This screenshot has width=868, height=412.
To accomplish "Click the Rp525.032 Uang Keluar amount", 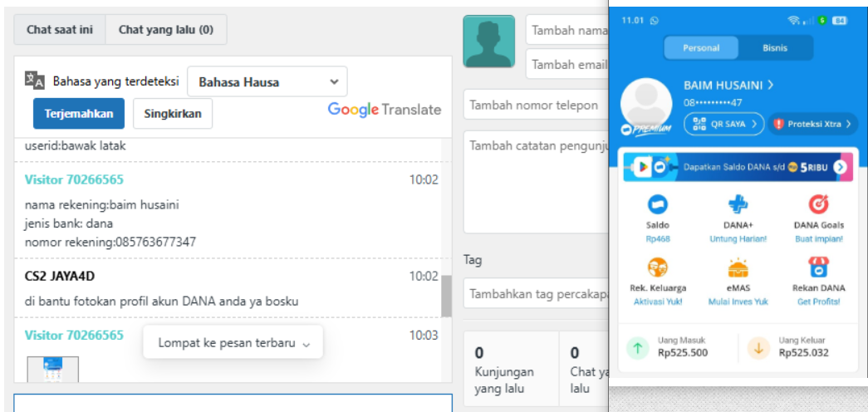I will coord(804,352).
